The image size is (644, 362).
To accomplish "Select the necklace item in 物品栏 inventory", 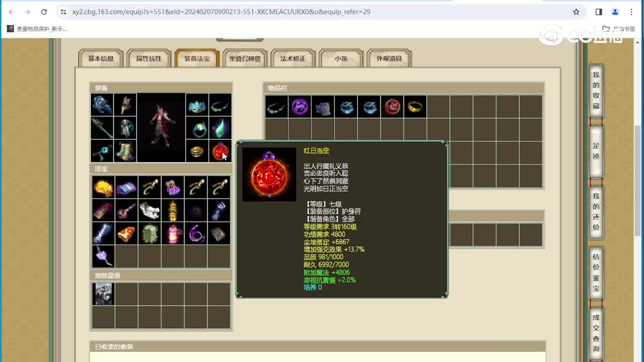I will point(277,107).
